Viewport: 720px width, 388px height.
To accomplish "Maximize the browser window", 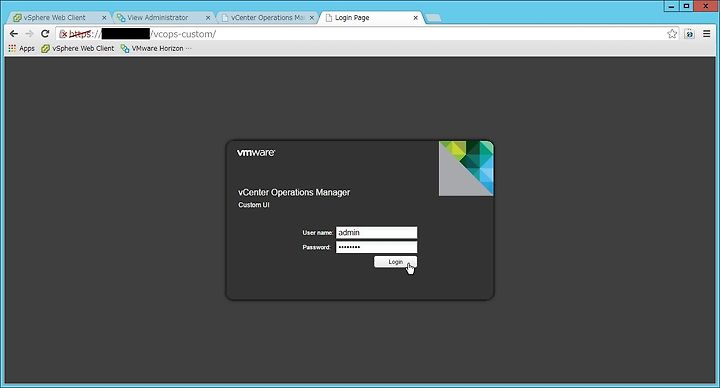I will (686, 6).
